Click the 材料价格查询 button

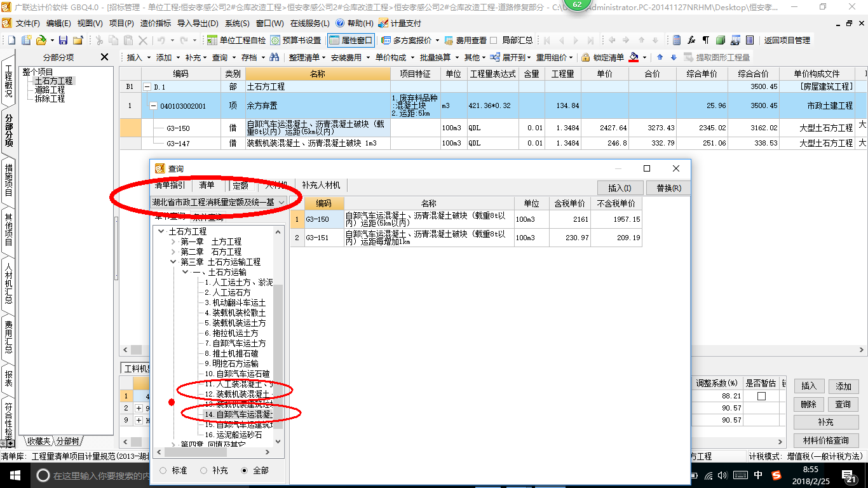pyautogui.click(x=826, y=440)
